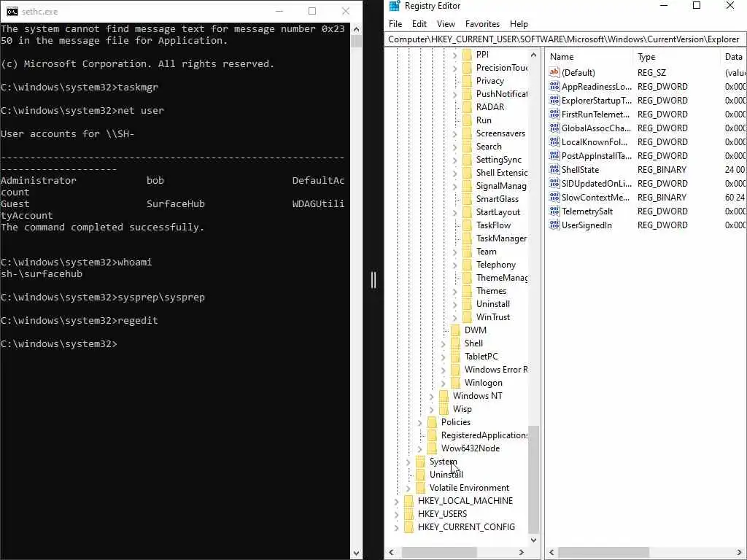
Task: Select the ShellState binary value icon
Action: (x=554, y=169)
